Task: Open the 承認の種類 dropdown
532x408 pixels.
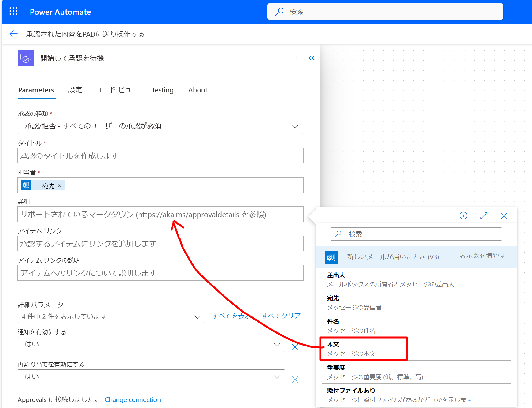Action: [x=161, y=126]
